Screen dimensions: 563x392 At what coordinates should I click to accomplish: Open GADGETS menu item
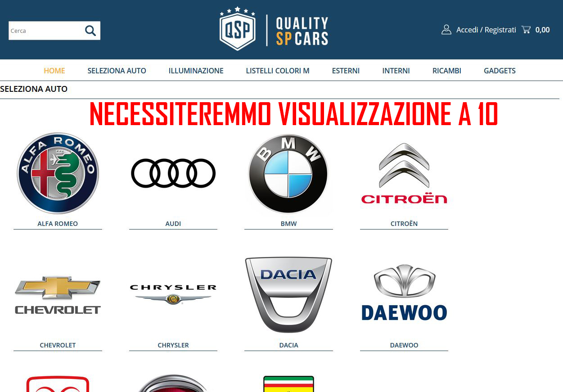click(500, 71)
